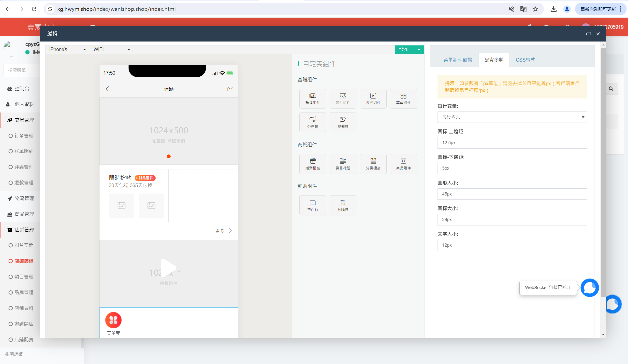Viewport: 628px width, 364px height.
Task: Add the 公告欄 announcement bar component
Action: tap(312, 122)
